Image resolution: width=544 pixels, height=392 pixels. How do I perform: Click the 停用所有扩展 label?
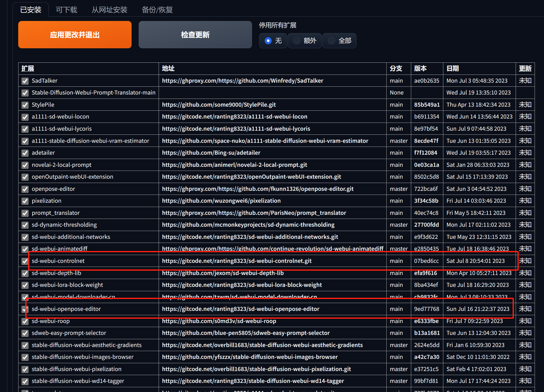coord(278,25)
